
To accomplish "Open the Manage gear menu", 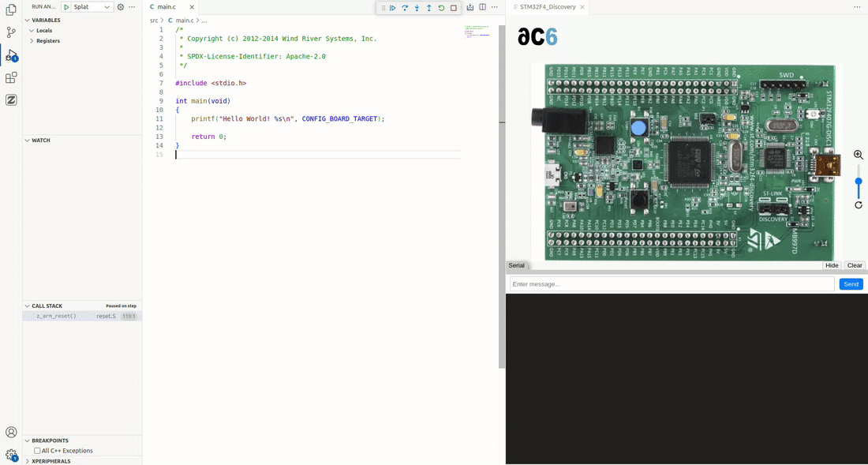I will click(10, 455).
